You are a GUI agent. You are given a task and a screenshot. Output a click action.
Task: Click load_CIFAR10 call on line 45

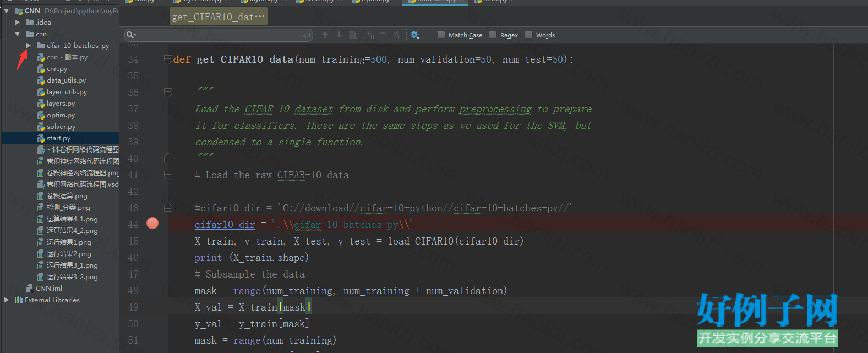pos(421,241)
